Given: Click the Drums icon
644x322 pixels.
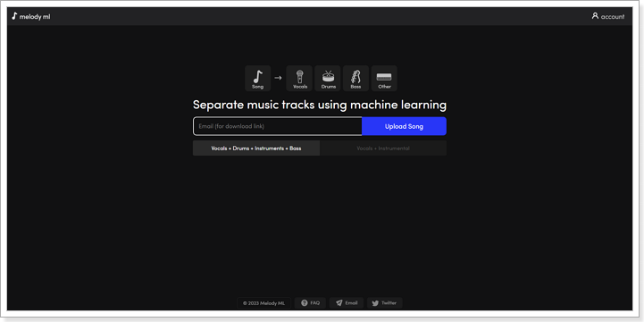Looking at the screenshot, I should pyautogui.click(x=328, y=78).
